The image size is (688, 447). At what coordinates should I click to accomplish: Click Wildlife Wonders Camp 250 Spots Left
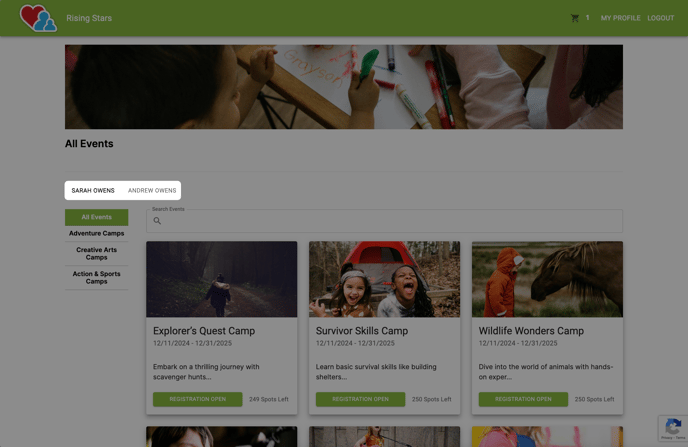[x=594, y=399]
